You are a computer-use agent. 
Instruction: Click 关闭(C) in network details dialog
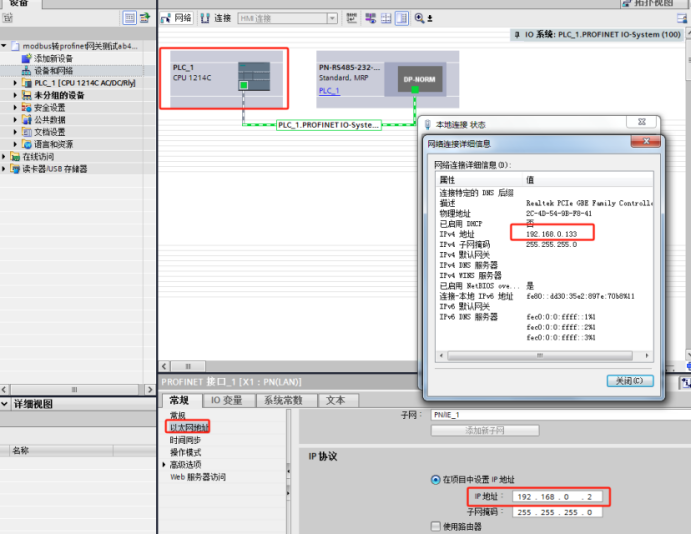(x=630, y=381)
